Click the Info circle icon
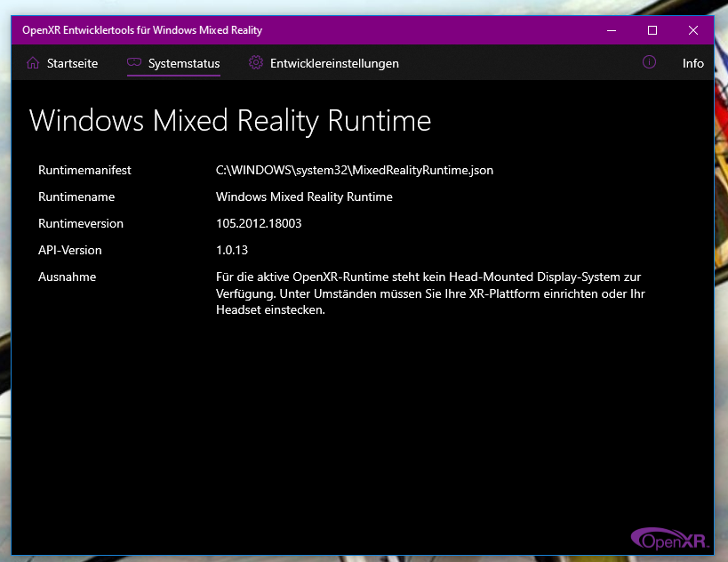Viewport: 728px width, 562px height. coord(649,61)
